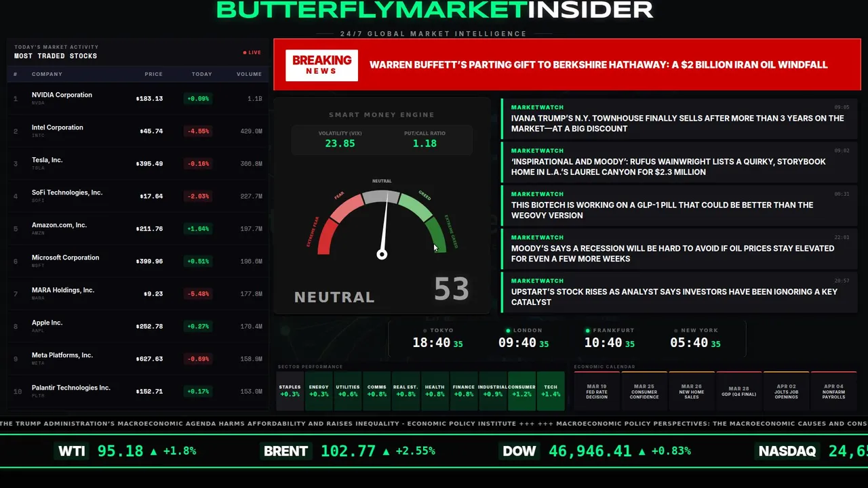The height and width of the screenshot is (488, 868).
Task: Click the gauge needle pivot circle
Action: coord(382,254)
